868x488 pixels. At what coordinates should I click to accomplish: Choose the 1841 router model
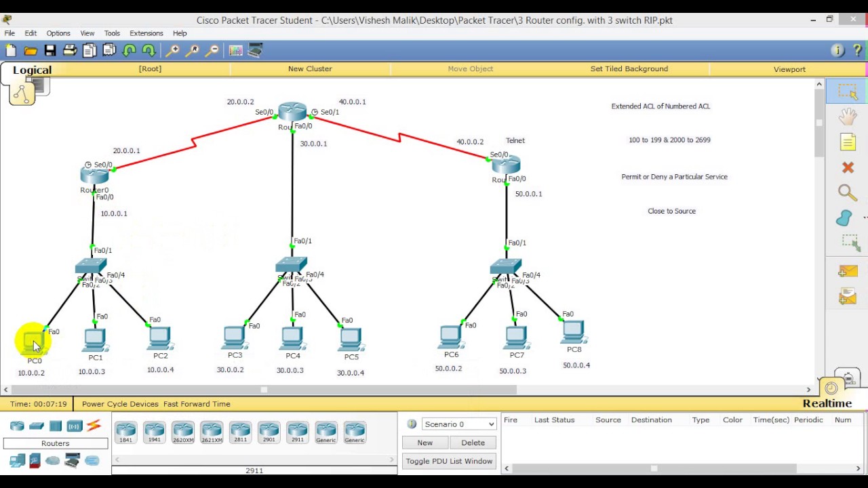click(125, 432)
